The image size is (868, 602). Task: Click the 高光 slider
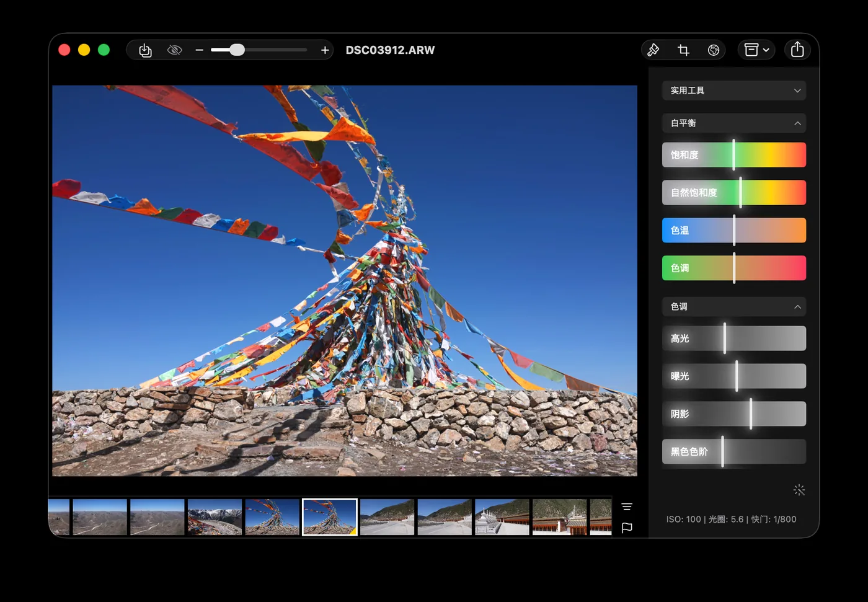[734, 339]
